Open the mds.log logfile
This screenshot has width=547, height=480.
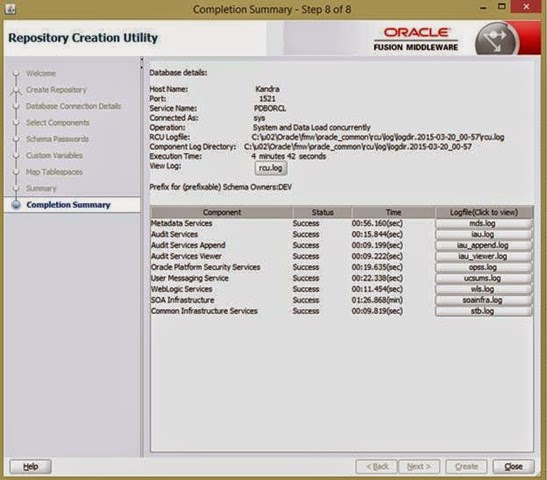coord(484,223)
